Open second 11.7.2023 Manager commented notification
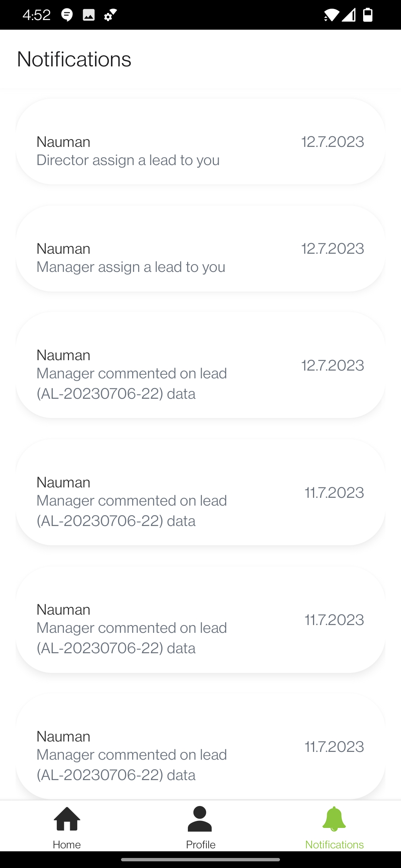Viewport: 401px width, 868px height. (200, 619)
